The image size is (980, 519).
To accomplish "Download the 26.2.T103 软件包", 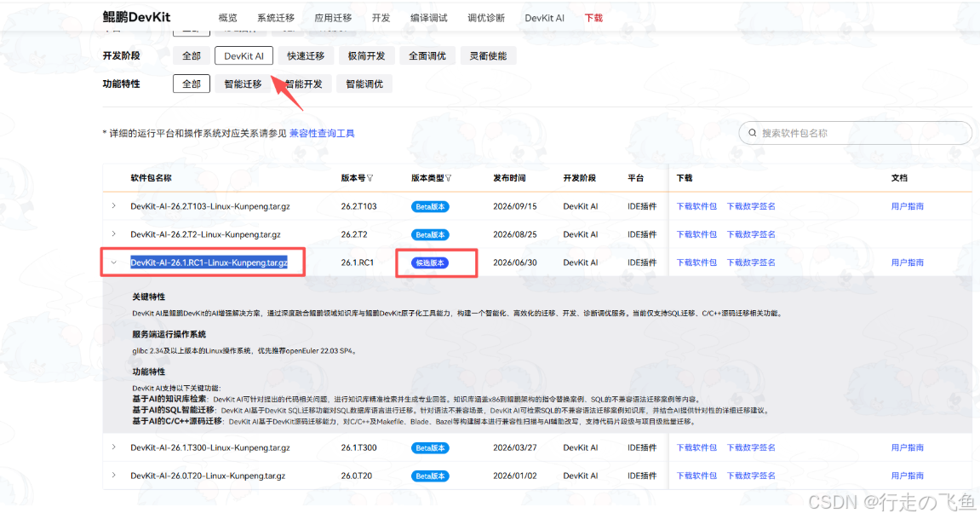I will (696, 206).
